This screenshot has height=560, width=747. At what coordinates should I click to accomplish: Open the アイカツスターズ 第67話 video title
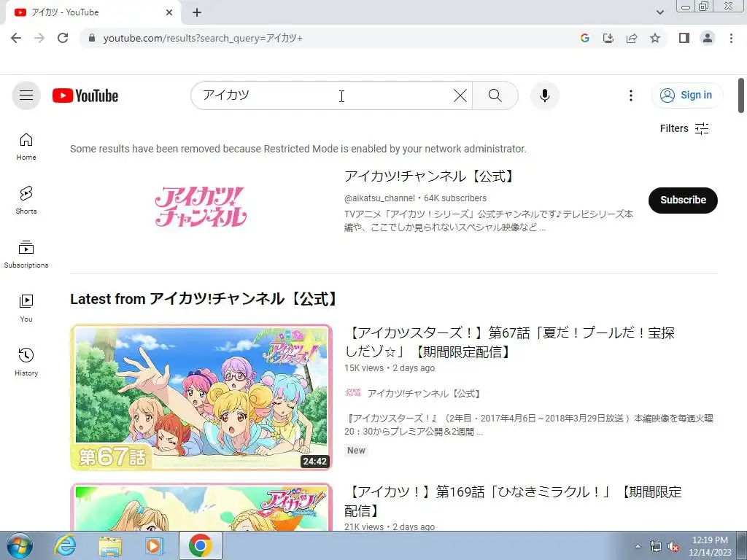coord(510,342)
